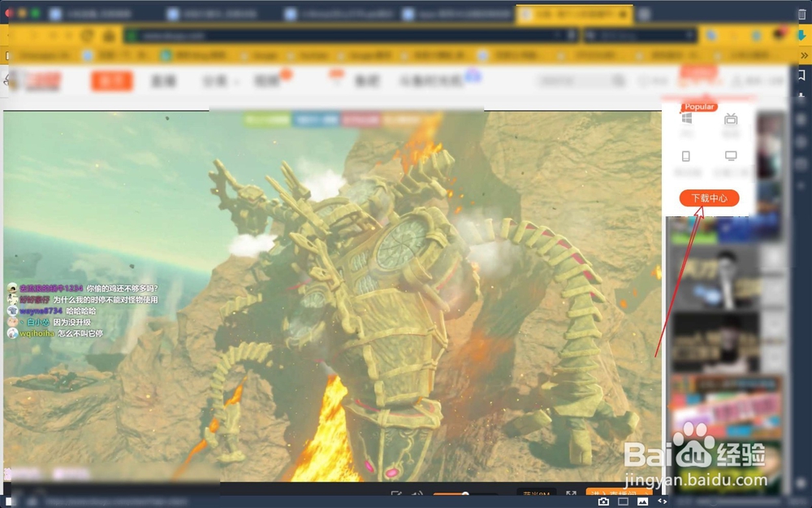Open the 鱼吧 nav item
The width and height of the screenshot is (812, 508).
click(x=367, y=80)
